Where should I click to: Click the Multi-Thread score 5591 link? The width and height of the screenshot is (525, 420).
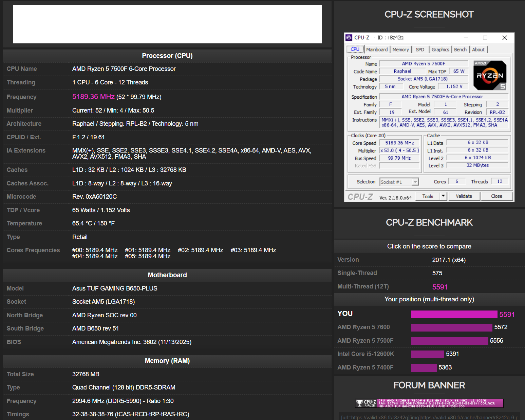(x=440, y=287)
